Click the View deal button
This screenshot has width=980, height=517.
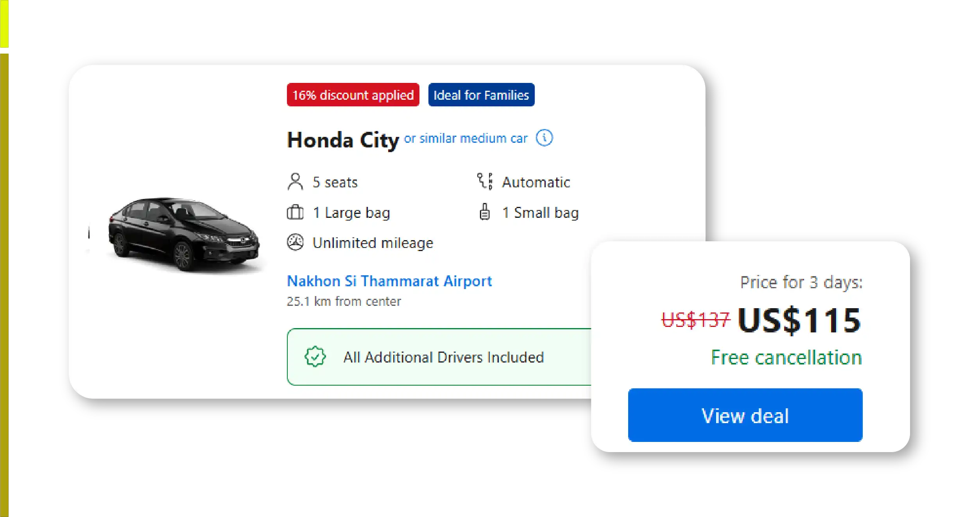tap(745, 416)
